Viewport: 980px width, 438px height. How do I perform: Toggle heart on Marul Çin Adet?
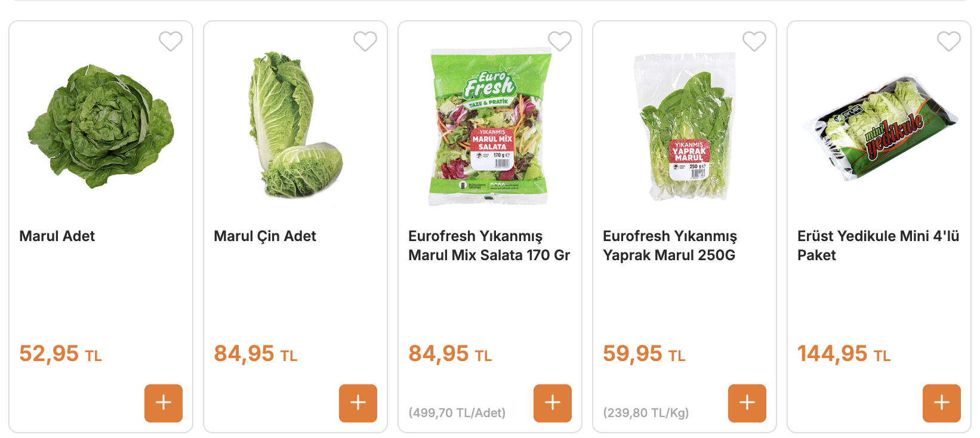click(x=365, y=41)
